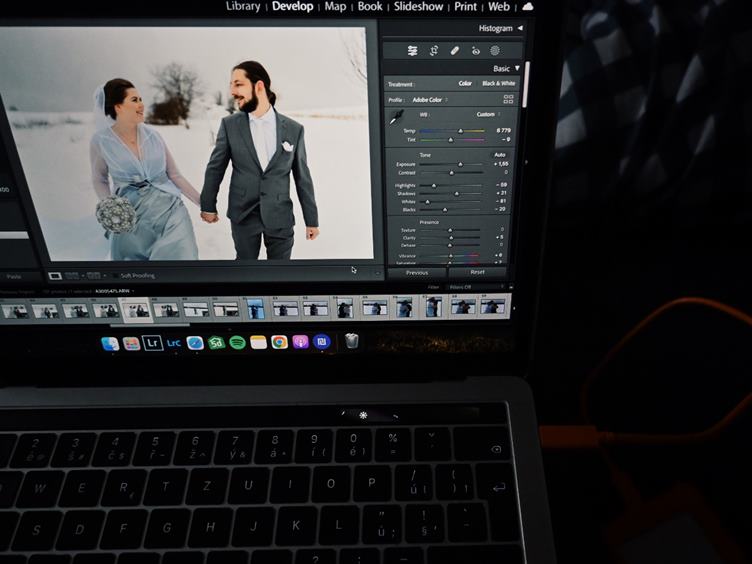Viewport: 752px width, 564px height.
Task: Switch to Loupe view icon in toolbar
Action: [x=55, y=276]
